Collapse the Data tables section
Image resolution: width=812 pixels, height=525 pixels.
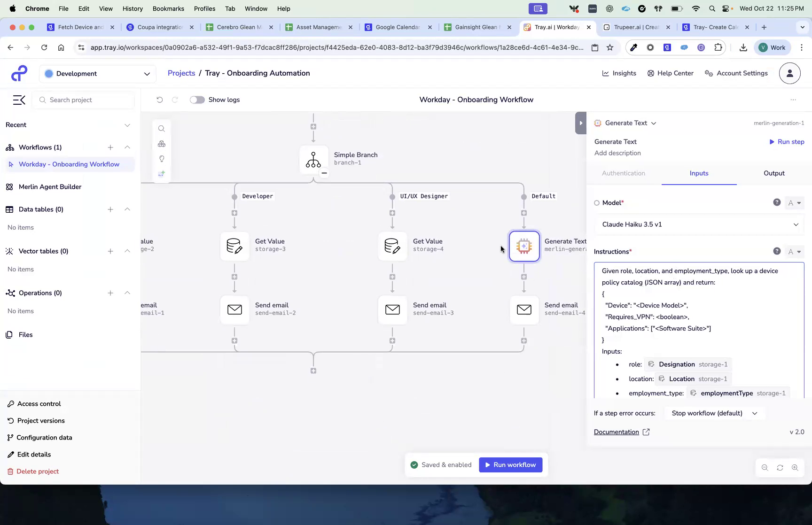[x=127, y=209]
